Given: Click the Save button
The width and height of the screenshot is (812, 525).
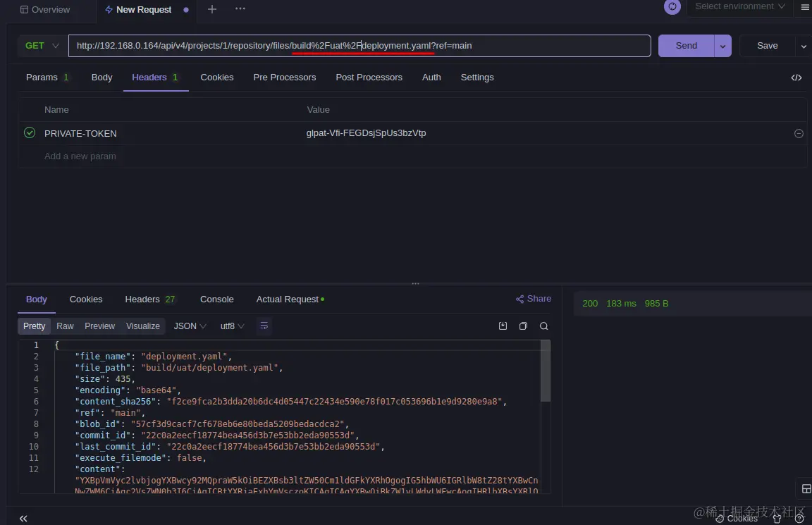Looking at the screenshot, I should [768, 46].
